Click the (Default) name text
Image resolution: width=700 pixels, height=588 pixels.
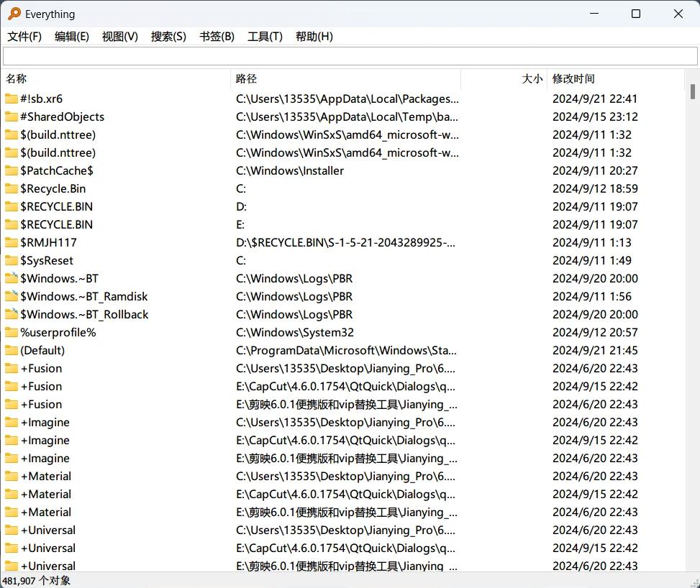[42, 350]
